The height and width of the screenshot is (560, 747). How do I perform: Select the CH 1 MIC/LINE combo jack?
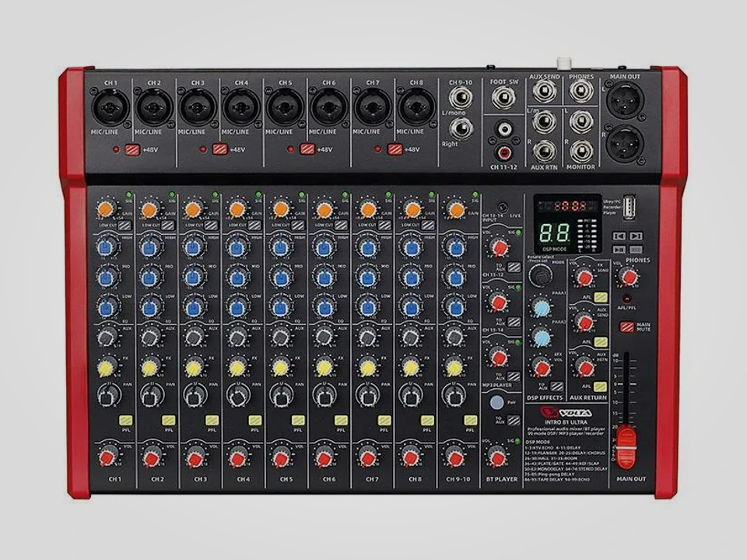pos(110,107)
